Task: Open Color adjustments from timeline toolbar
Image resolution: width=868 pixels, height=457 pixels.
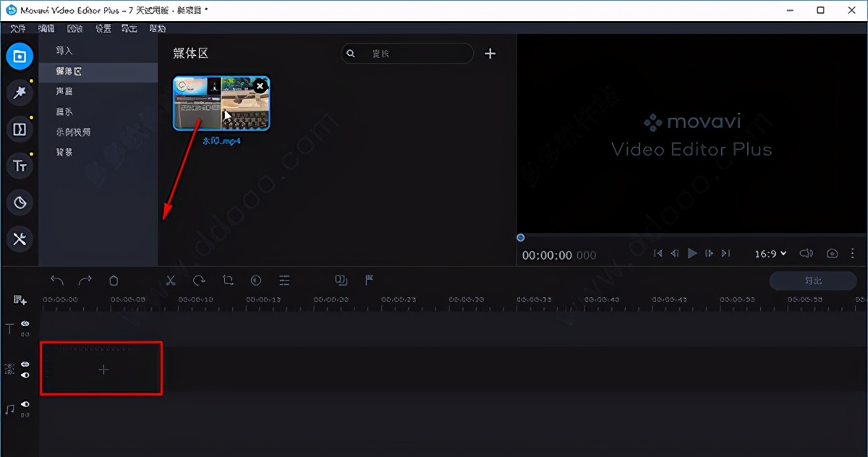Action: [x=256, y=281]
